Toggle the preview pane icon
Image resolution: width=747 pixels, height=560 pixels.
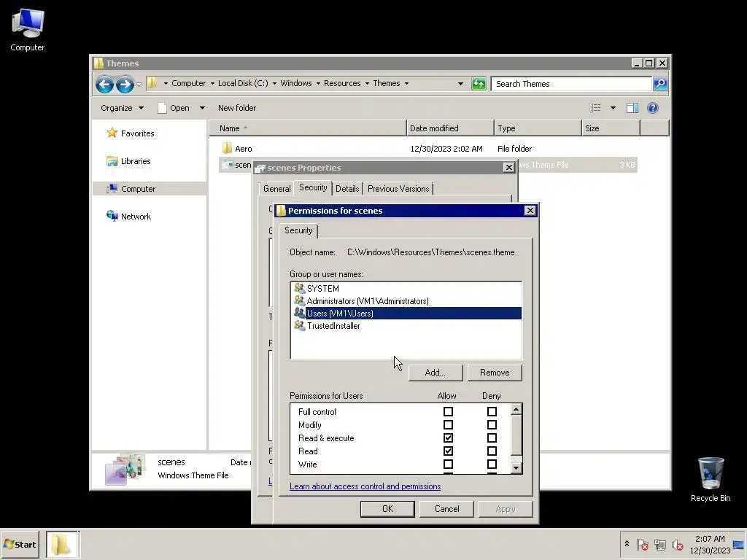[632, 108]
